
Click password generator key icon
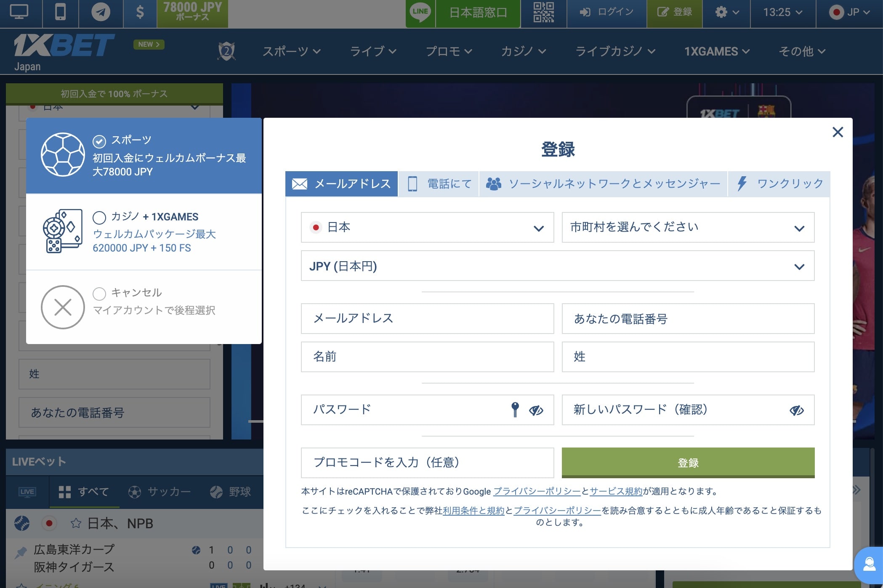point(515,409)
